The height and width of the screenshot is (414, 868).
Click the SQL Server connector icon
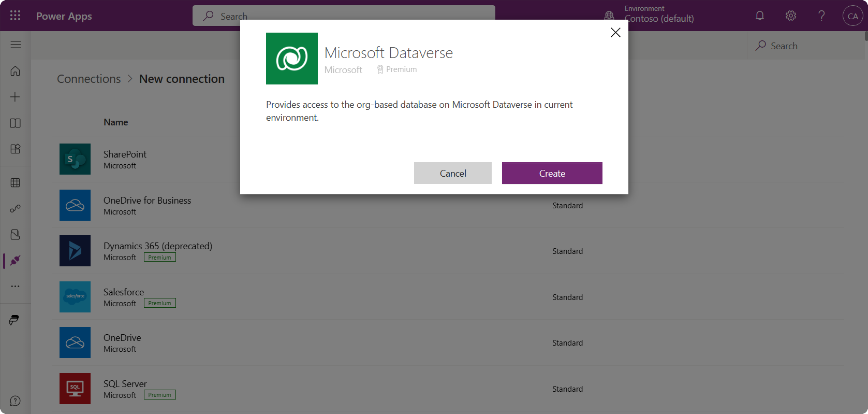[x=75, y=389]
